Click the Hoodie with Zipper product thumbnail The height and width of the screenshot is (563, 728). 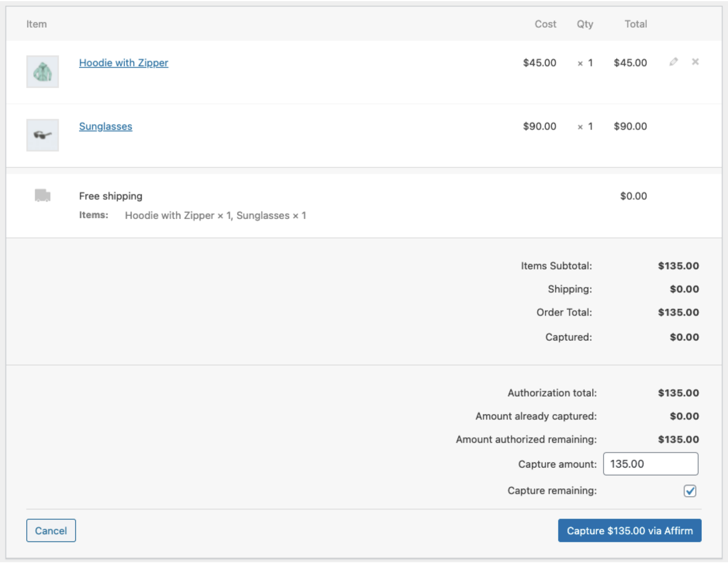(42, 72)
